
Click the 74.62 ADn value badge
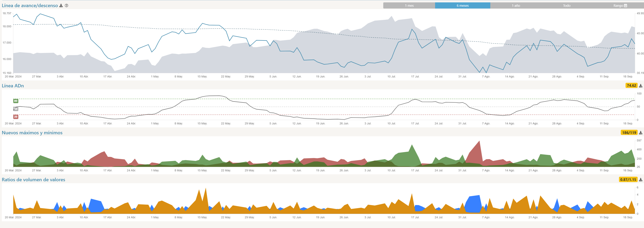coord(631,86)
